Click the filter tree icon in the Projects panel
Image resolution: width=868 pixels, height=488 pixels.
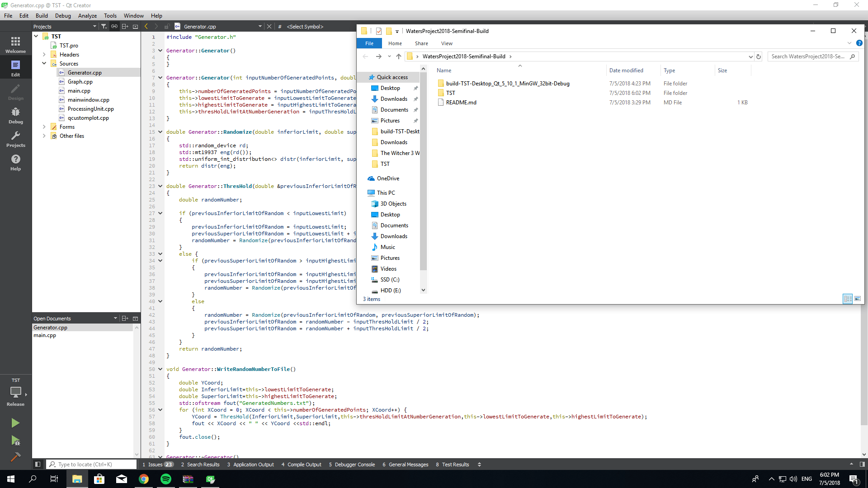click(x=104, y=27)
